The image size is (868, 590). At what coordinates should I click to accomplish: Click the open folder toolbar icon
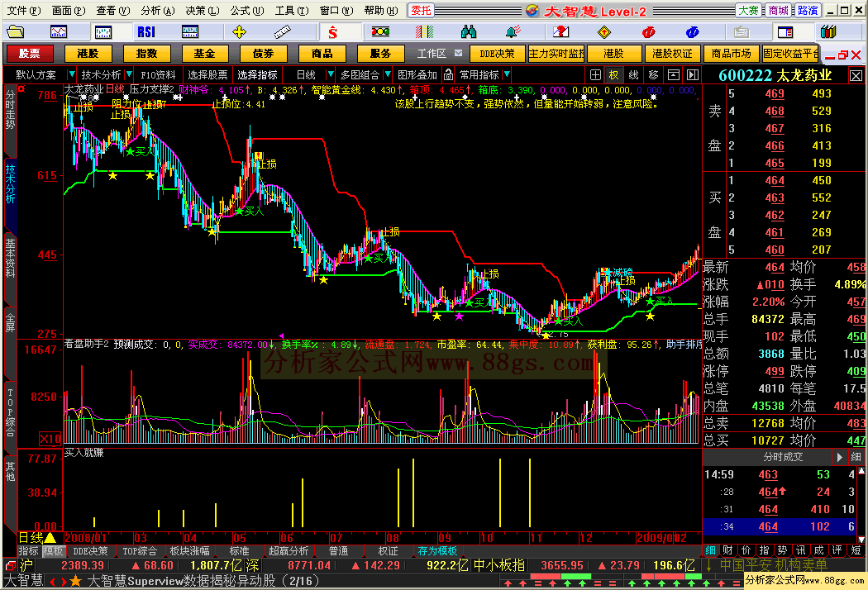(15, 32)
